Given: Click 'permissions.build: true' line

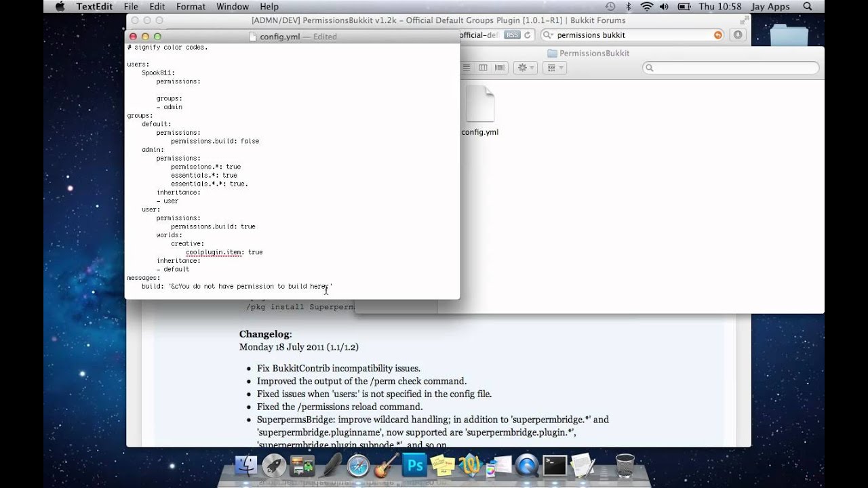Looking at the screenshot, I should click(213, 226).
